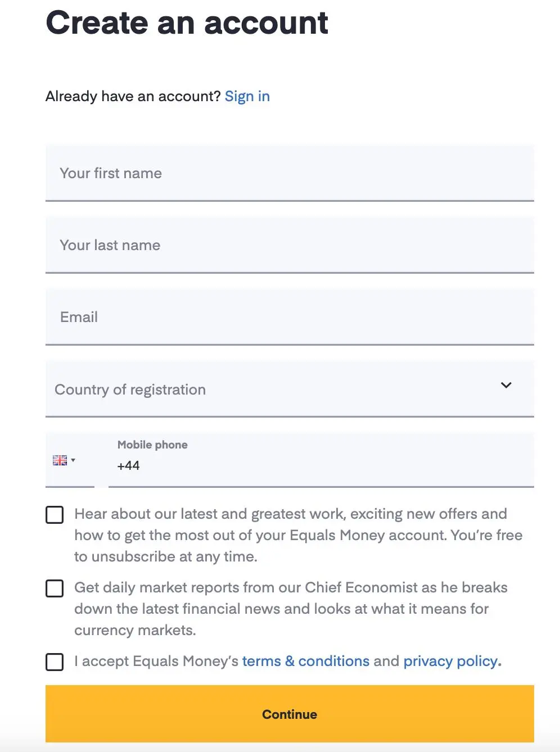Image resolution: width=560 pixels, height=752 pixels.
Task: Click the Sign in link
Action: pyautogui.click(x=247, y=96)
